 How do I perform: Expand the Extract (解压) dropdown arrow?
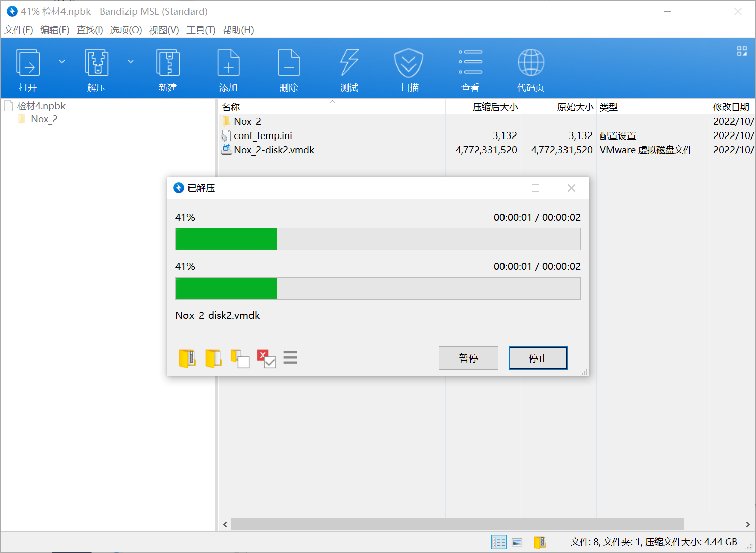(131, 62)
